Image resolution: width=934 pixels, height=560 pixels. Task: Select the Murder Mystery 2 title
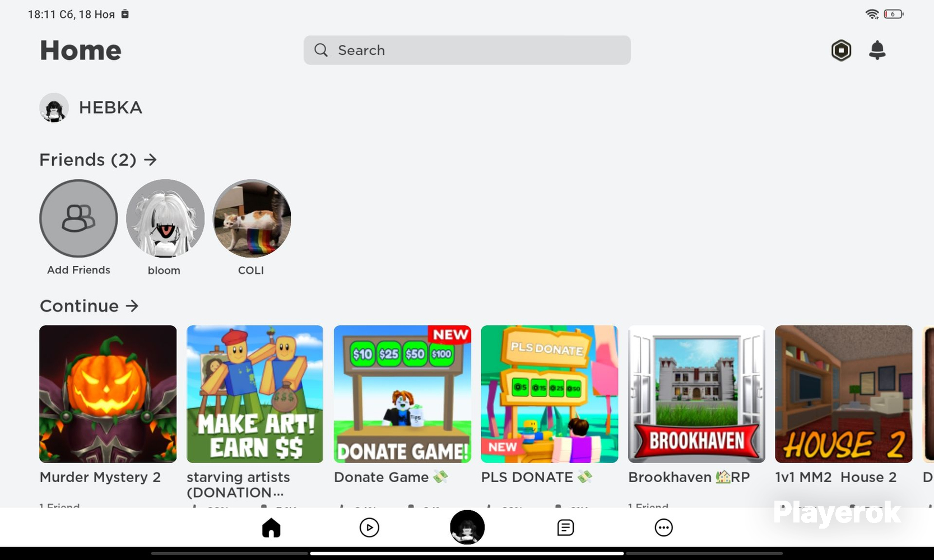[100, 477]
